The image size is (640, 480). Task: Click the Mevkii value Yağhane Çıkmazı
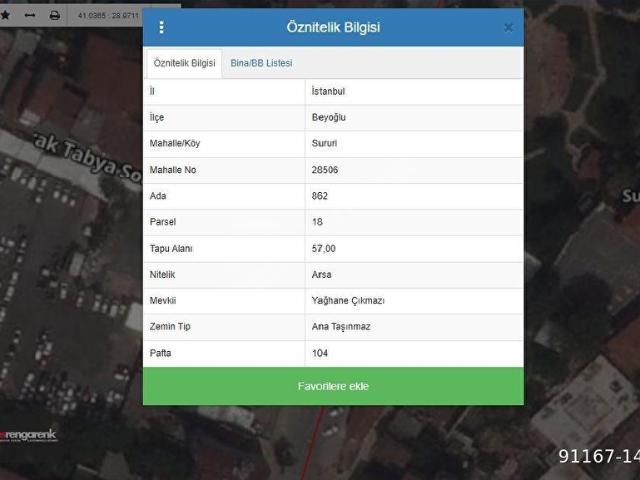pos(348,301)
